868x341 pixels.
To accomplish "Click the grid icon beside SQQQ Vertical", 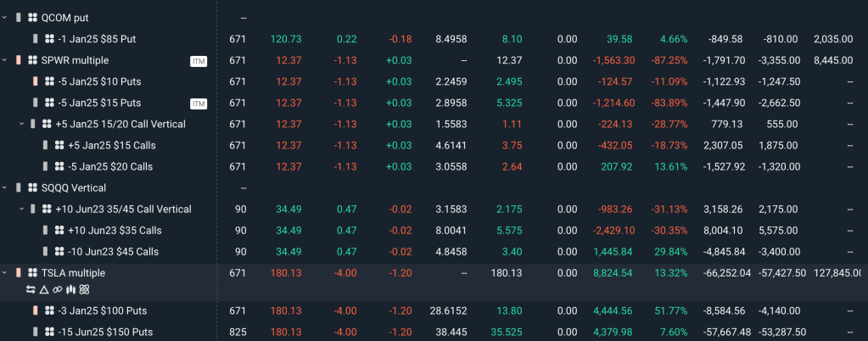I will pyautogui.click(x=32, y=187).
